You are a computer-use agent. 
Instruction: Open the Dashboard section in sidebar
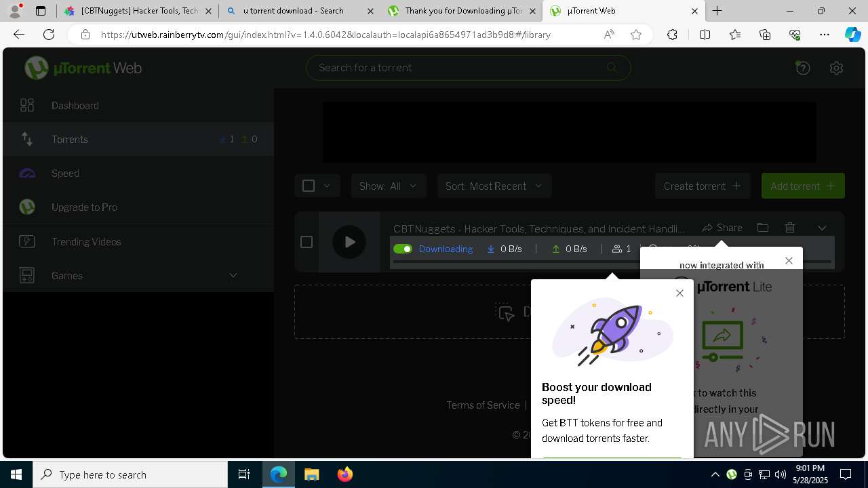point(138,105)
